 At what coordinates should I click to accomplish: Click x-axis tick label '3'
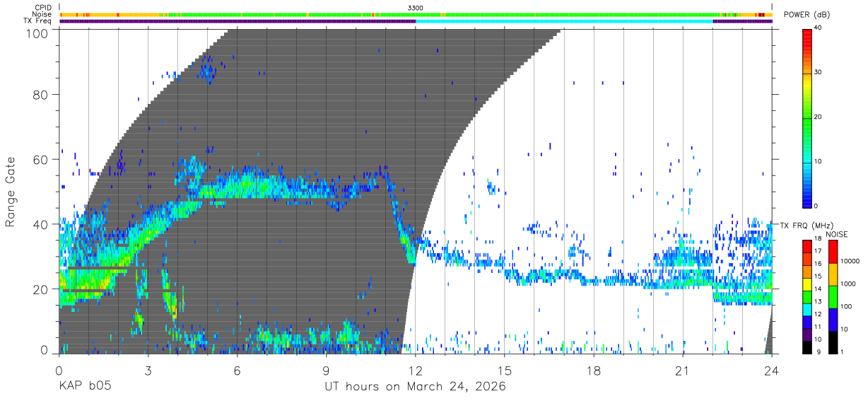click(148, 371)
